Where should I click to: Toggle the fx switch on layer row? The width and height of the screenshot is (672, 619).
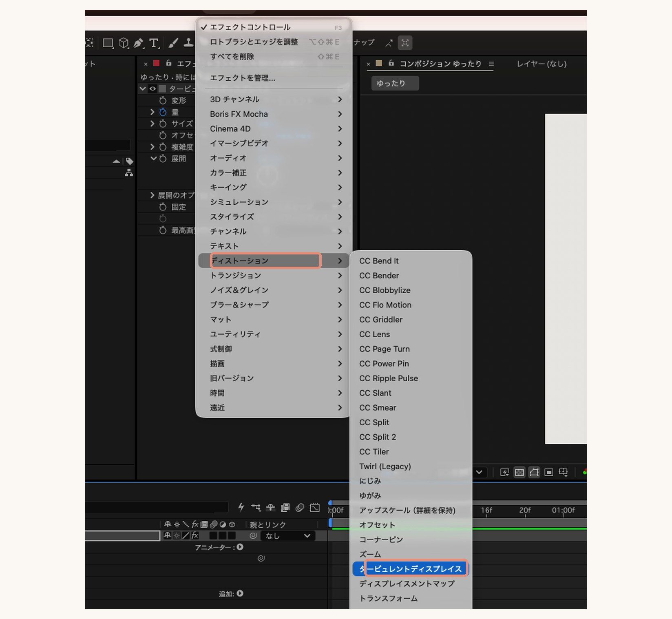tap(195, 535)
